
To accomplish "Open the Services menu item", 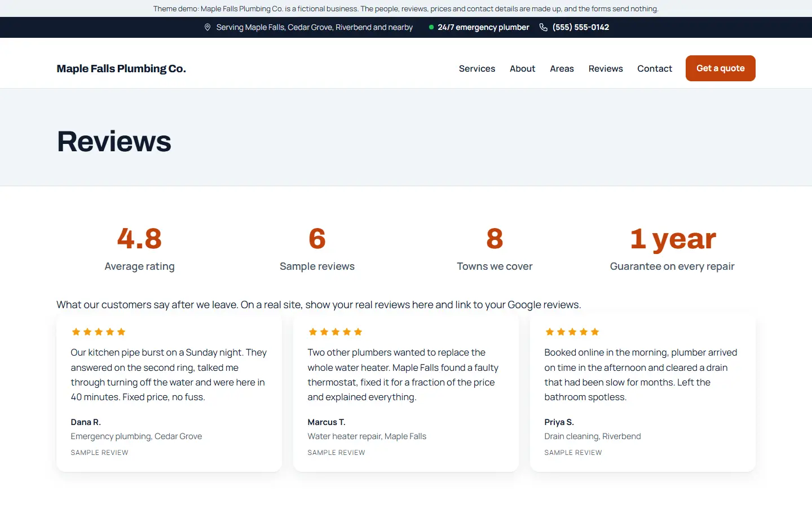I will pos(477,68).
